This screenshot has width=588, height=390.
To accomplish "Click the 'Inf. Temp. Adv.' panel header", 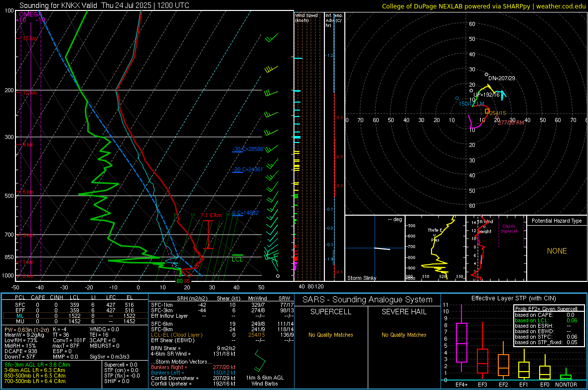I will (x=334, y=20).
